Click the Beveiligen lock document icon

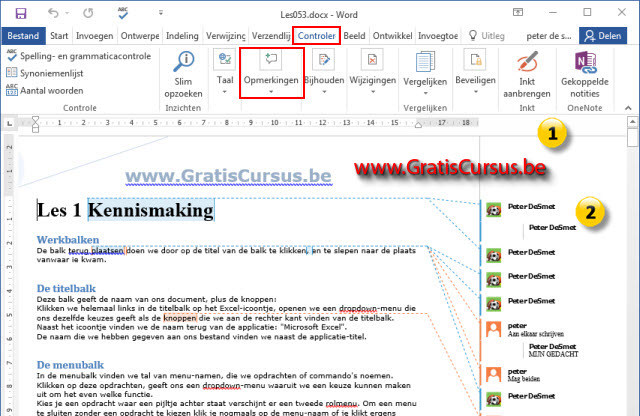[476, 60]
